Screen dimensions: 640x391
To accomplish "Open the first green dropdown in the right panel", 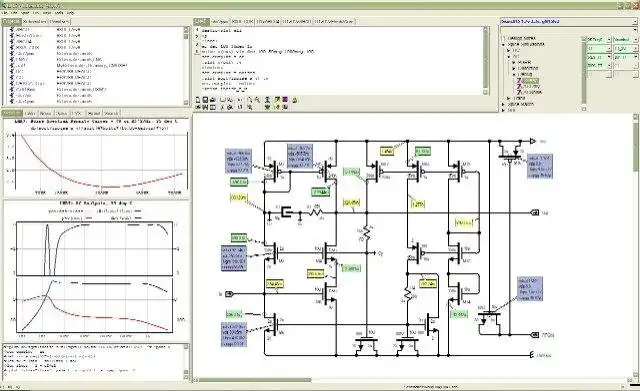I will pos(598,40).
